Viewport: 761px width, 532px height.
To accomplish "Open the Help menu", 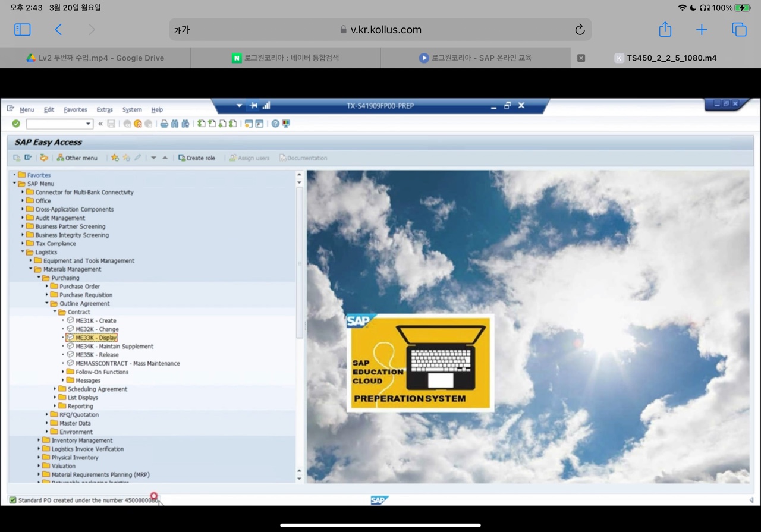I will point(157,110).
